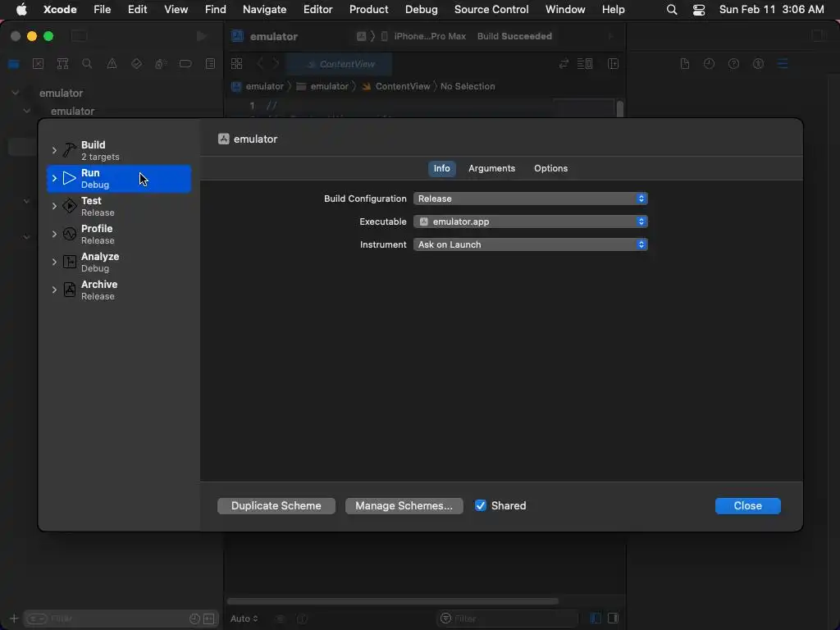840x630 pixels.
Task: Click the debug area Filter field
Action: click(x=507, y=619)
